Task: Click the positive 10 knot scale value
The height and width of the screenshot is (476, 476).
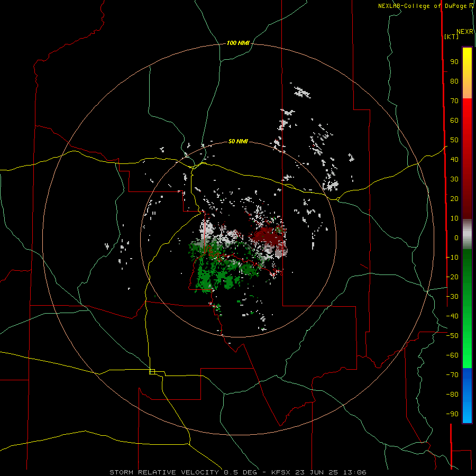Action: [x=454, y=218]
